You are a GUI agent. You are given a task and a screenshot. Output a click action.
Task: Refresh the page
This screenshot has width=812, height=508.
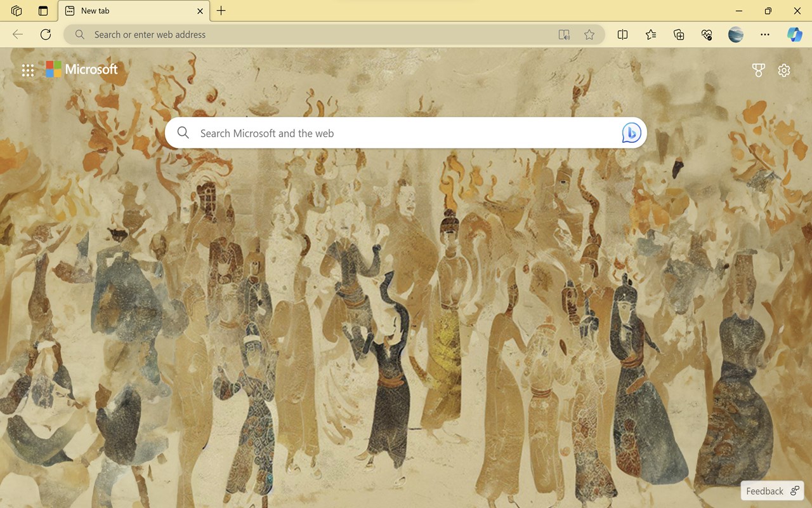[x=46, y=35]
